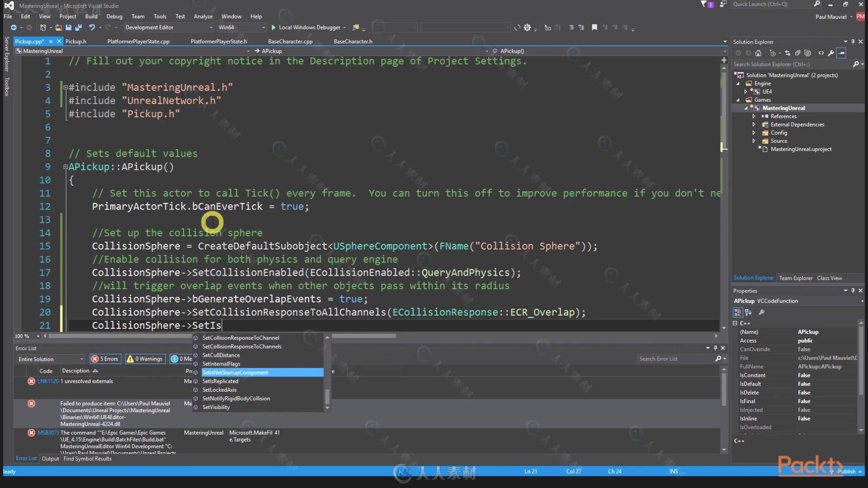Click View Code icon in Solution Explorer

tap(821, 53)
